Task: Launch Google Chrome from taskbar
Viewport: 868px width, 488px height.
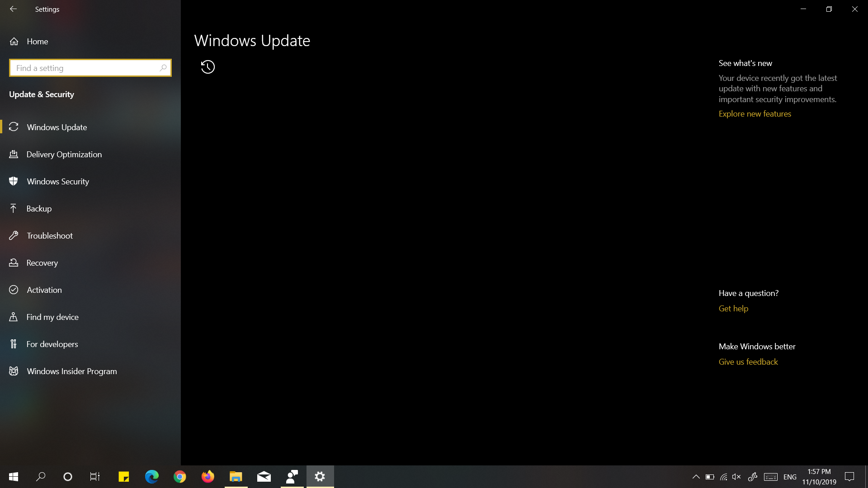Action: [180, 477]
